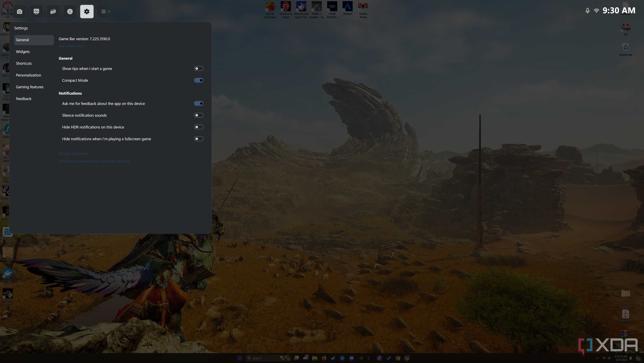Open the Privacy Statement link
644x363 pixels.
(x=74, y=154)
